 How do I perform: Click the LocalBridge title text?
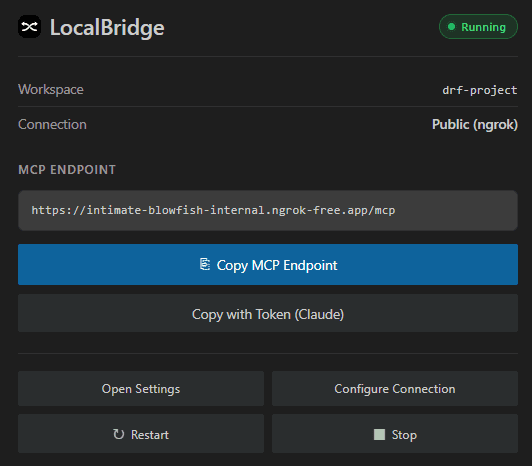coord(107,27)
